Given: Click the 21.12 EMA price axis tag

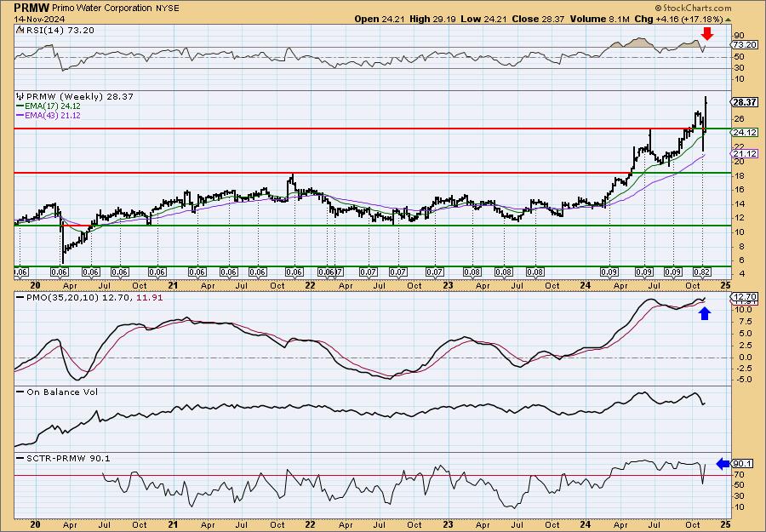Looking at the screenshot, I should [x=744, y=154].
